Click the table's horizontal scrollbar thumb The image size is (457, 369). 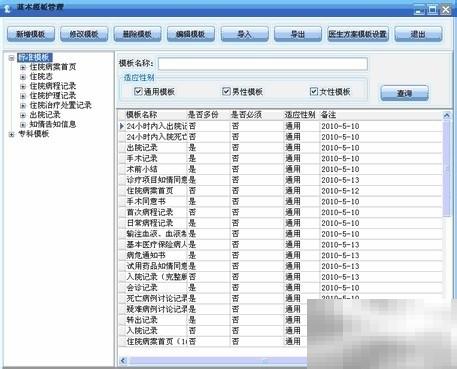click(x=217, y=361)
